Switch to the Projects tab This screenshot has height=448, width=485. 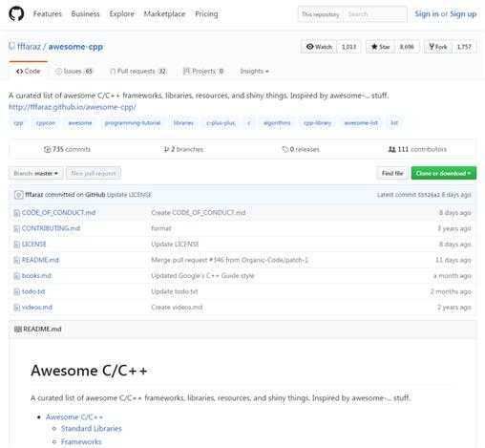(203, 71)
